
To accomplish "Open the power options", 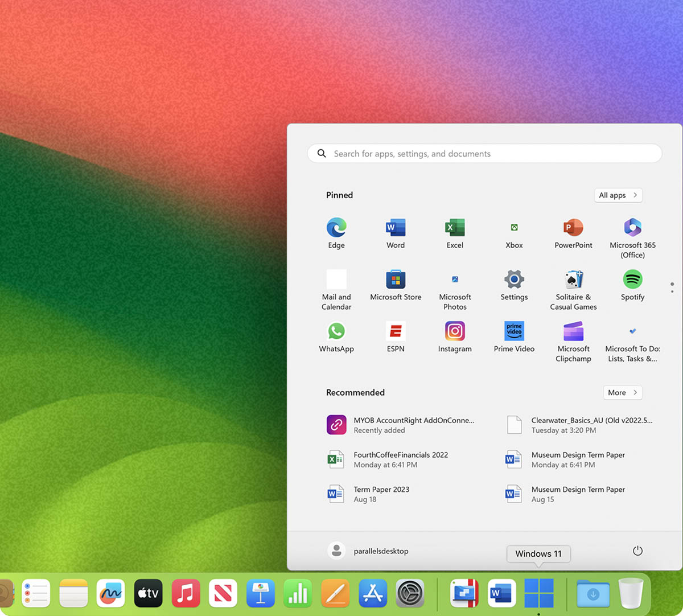I will point(637,551).
